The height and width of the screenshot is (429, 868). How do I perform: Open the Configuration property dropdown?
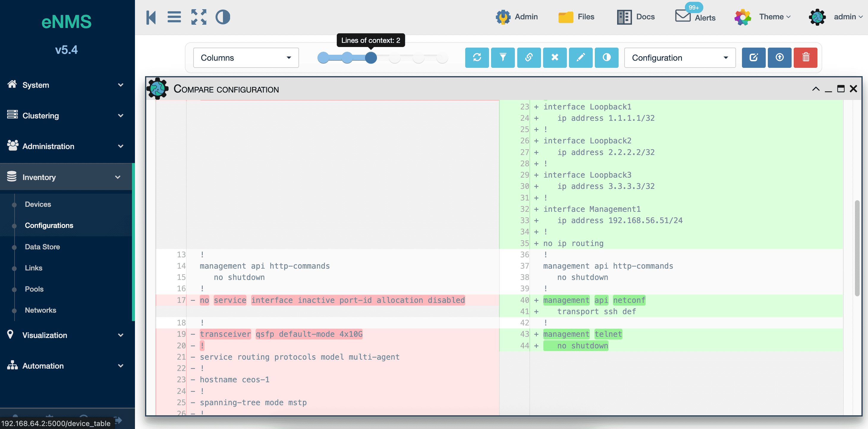pos(680,58)
